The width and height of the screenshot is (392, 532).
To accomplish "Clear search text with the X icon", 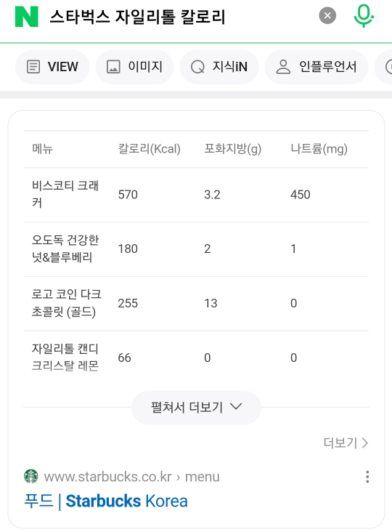I will 327,15.
